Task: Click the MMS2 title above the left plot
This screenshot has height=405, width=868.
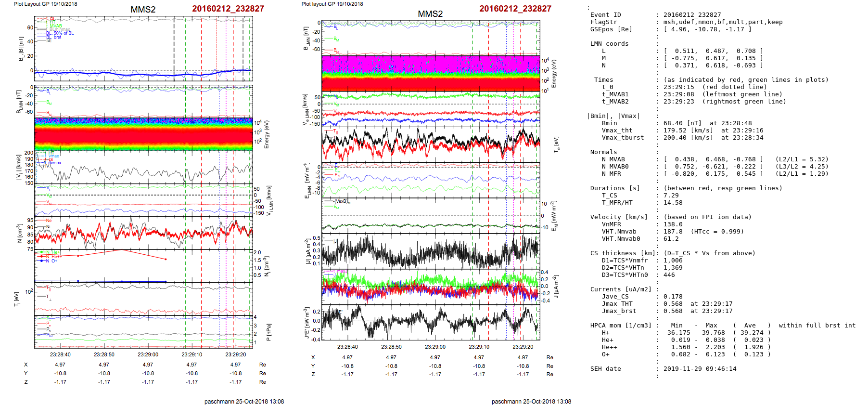Action: (x=143, y=10)
